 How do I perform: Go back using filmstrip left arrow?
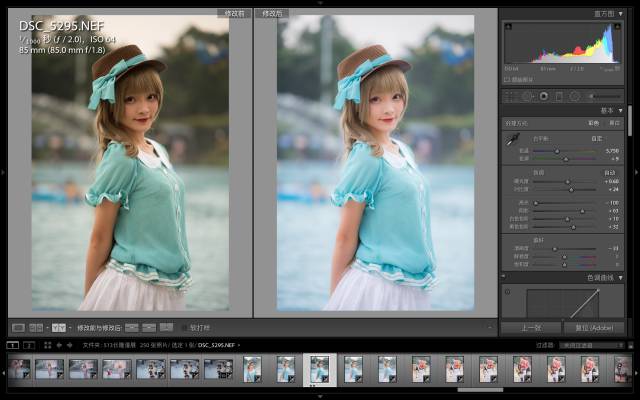59,345
